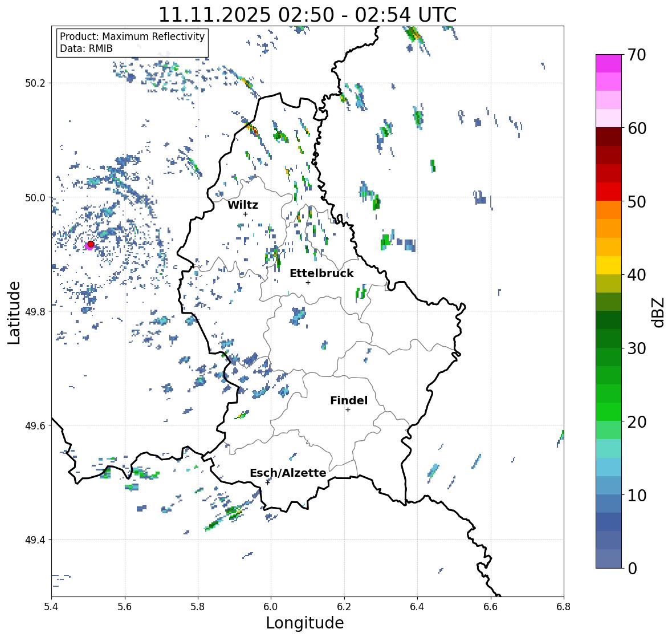Click the 5.6 longitude tick label
This screenshot has width=672, height=637.
125,607
